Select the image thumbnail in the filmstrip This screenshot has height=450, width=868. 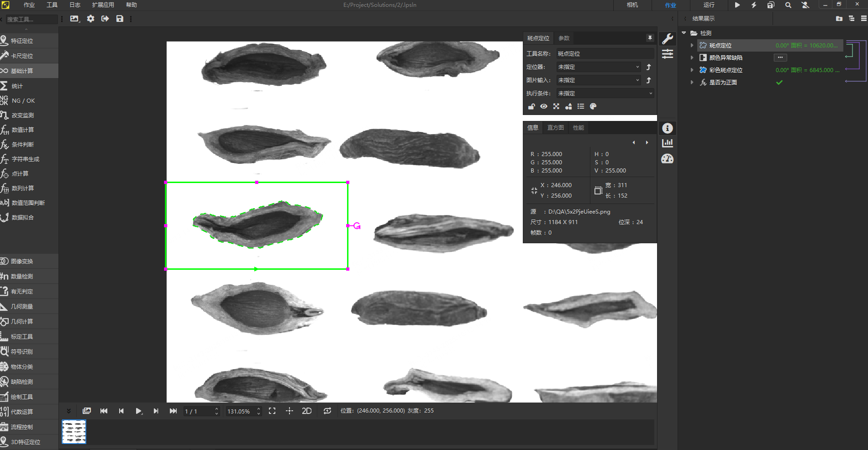(x=74, y=432)
